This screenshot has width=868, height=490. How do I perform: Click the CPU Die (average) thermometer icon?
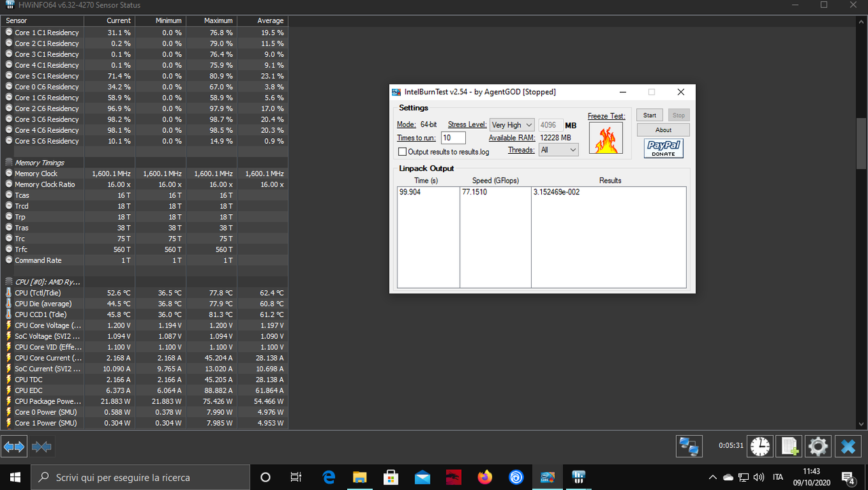[x=9, y=304]
